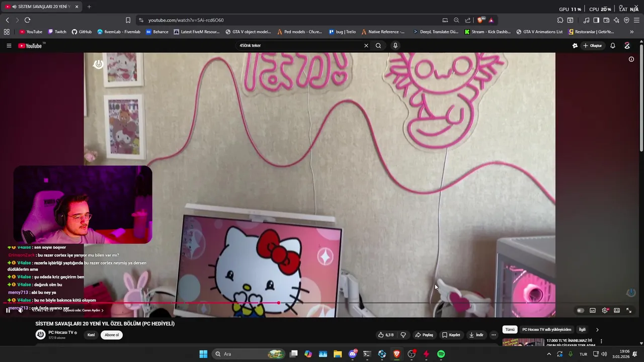Open the Brave main hamburger menu
The width and height of the screenshot is (644, 362).
point(636,20)
